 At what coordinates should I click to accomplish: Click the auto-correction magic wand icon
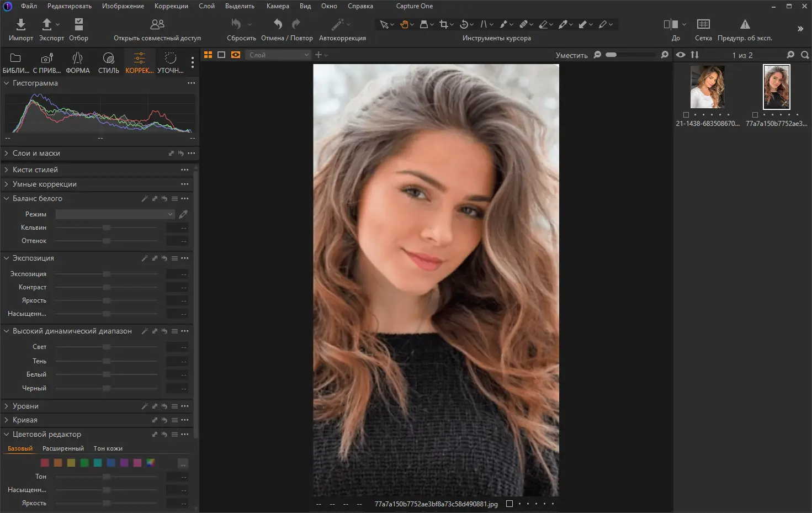[x=337, y=25]
